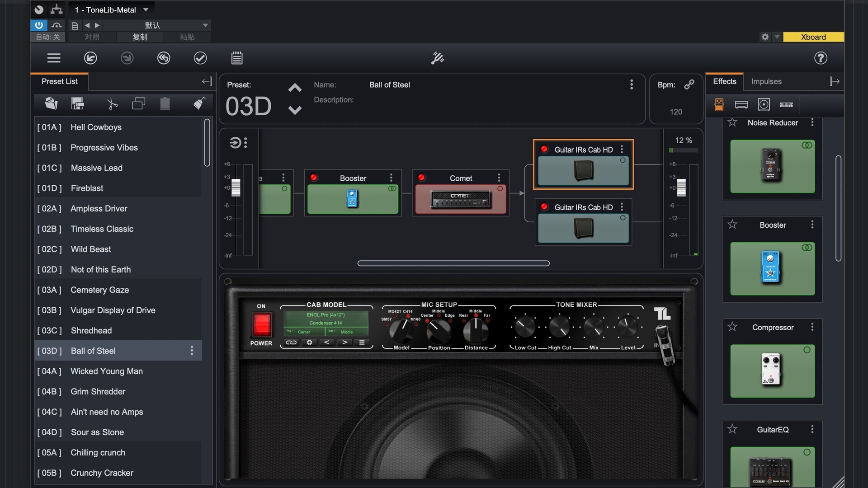868x488 pixels.
Task: Open dropdown arrow next to settings gear
Action: click(777, 37)
